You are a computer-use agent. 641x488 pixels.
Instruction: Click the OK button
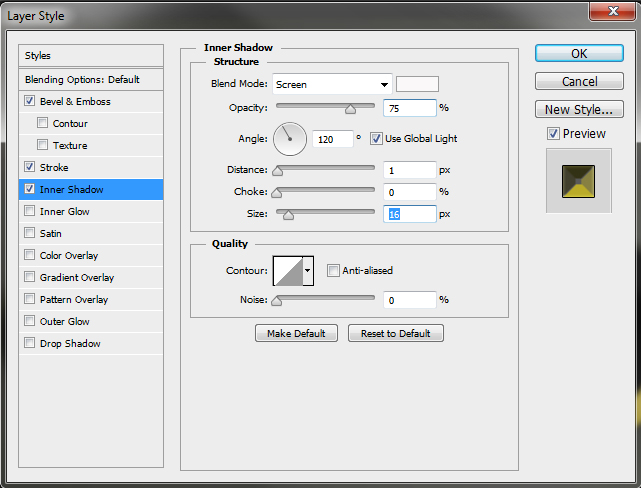coord(579,54)
